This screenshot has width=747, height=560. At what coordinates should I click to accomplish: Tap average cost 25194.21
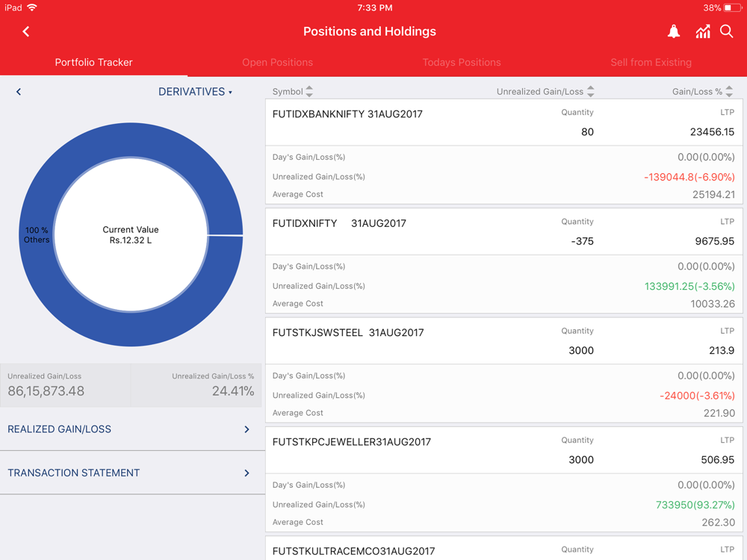coord(713,195)
